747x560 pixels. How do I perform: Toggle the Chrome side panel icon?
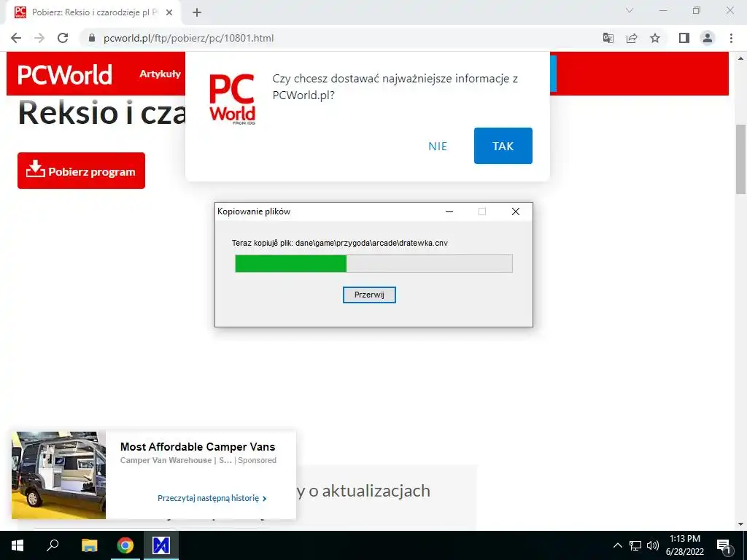(x=684, y=38)
